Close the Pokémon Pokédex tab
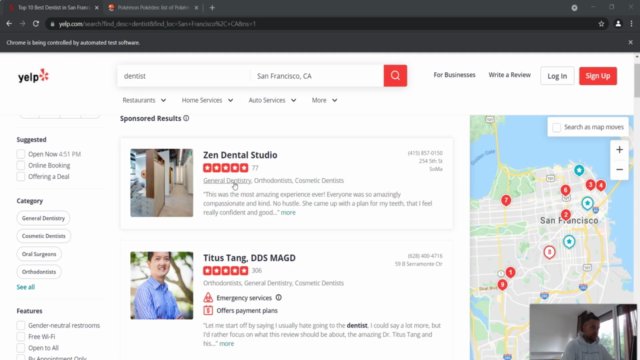 (196, 7)
